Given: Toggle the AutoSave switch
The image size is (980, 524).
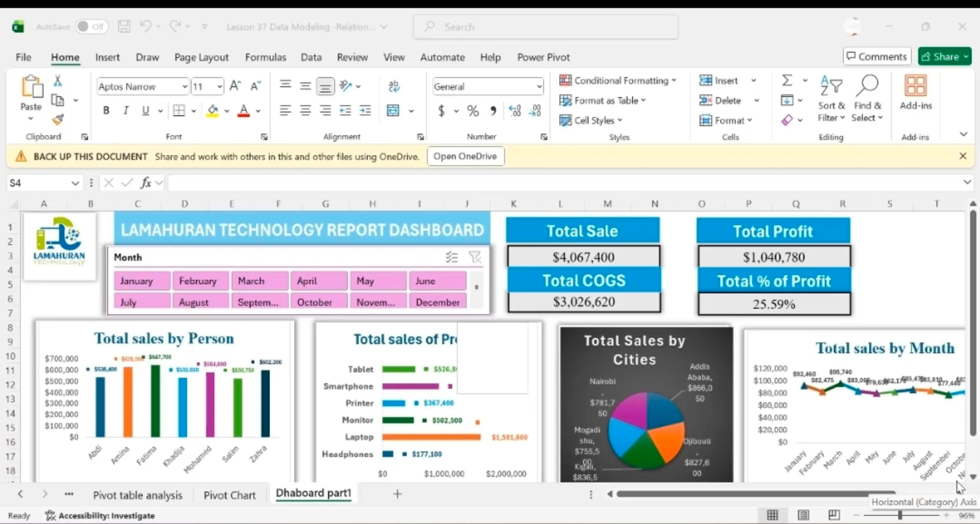Looking at the screenshot, I should (x=92, y=27).
